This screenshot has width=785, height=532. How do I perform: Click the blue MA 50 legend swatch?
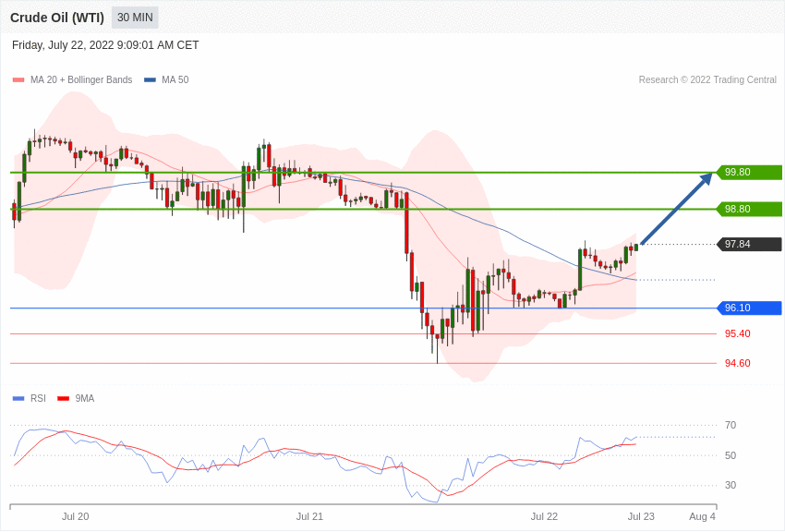coord(150,80)
